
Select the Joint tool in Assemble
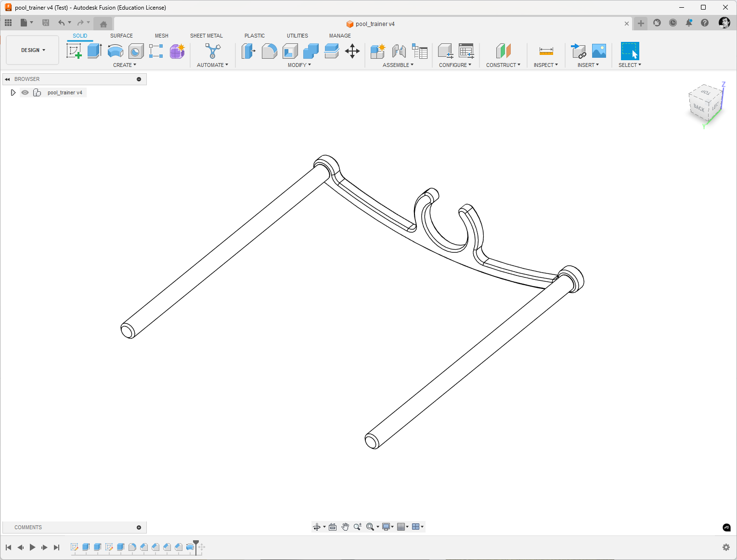click(399, 51)
